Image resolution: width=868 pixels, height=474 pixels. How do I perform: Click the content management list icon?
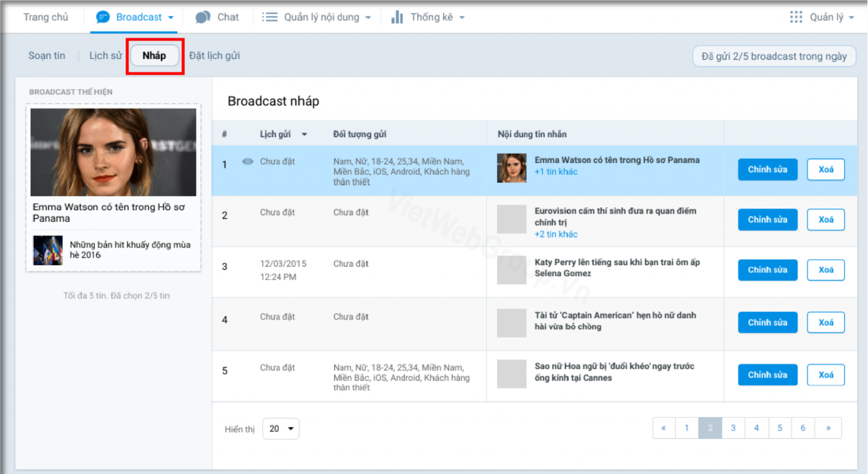[x=270, y=17]
